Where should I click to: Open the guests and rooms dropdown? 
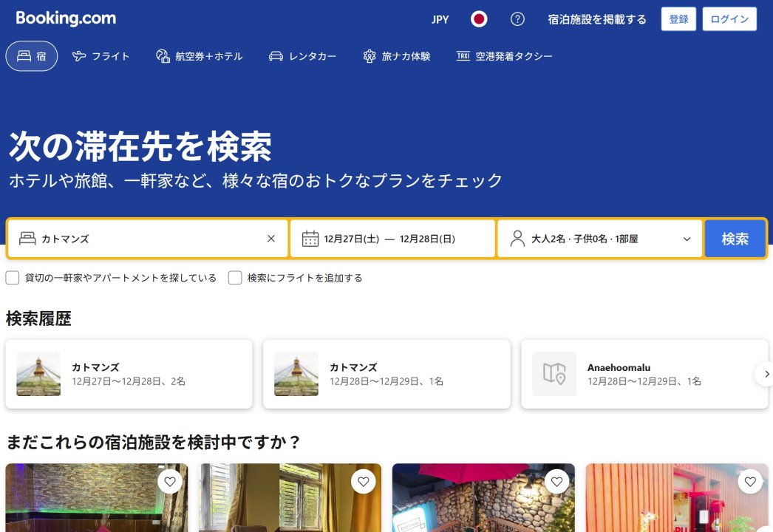600,238
